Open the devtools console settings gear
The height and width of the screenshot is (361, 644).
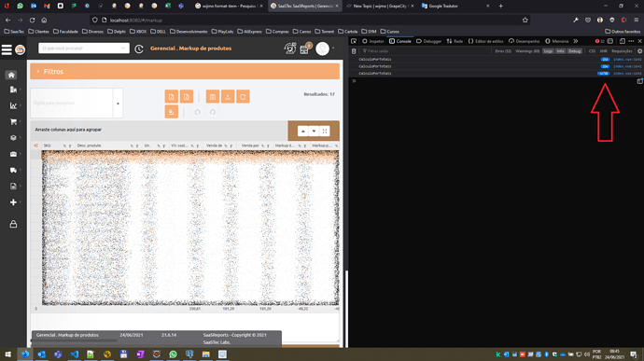click(x=639, y=51)
